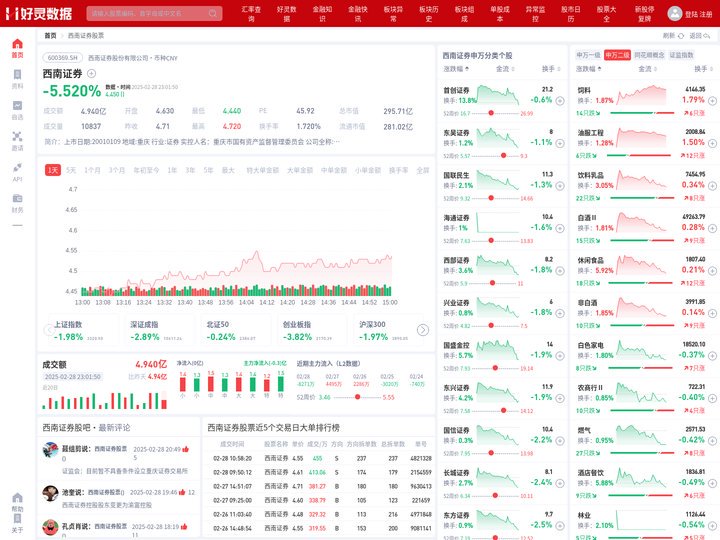
Task: Click the 好灵数据 logo
Action: point(39,13)
